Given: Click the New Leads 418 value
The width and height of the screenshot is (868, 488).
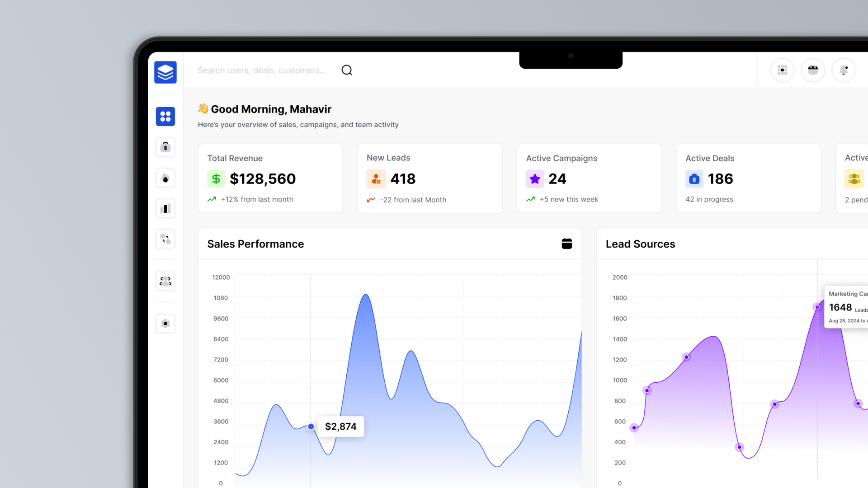Looking at the screenshot, I should pyautogui.click(x=403, y=179).
